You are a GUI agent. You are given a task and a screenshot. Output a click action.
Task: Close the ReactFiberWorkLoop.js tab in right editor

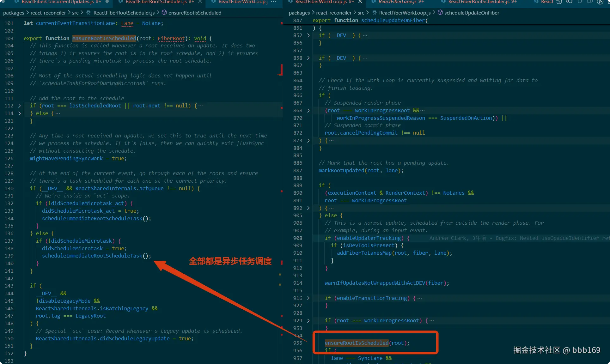[x=360, y=2]
